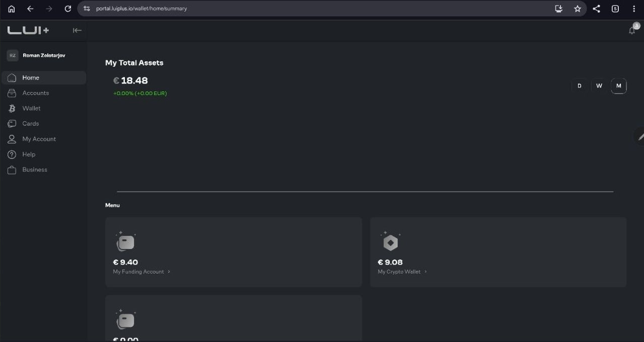The height and width of the screenshot is (342, 644).
Task: Click the € 9.40 funding balance
Action: (x=125, y=262)
